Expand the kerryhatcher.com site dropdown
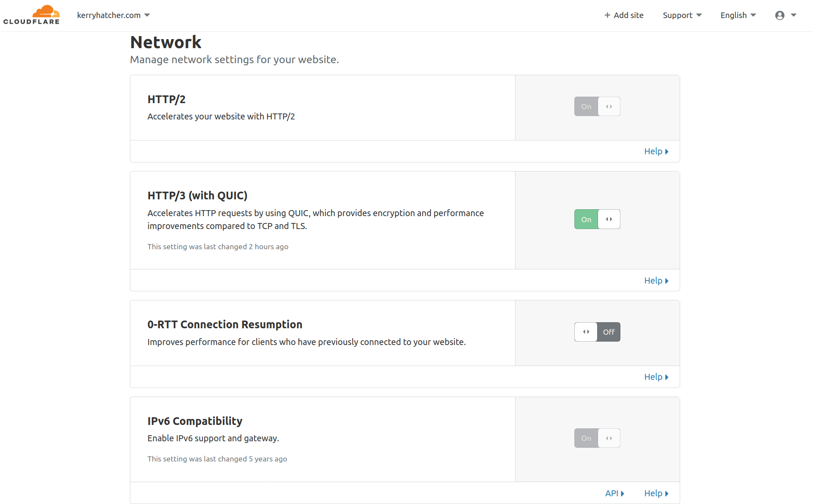The width and height of the screenshot is (813, 504). pos(113,15)
